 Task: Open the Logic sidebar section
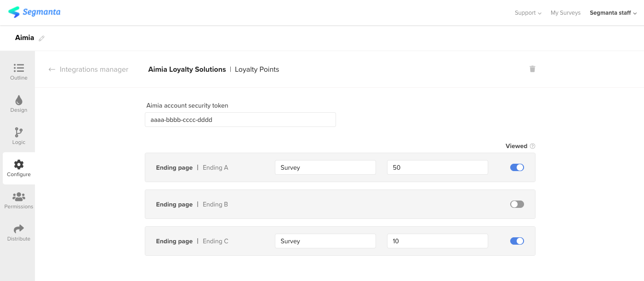pyautogui.click(x=19, y=136)
